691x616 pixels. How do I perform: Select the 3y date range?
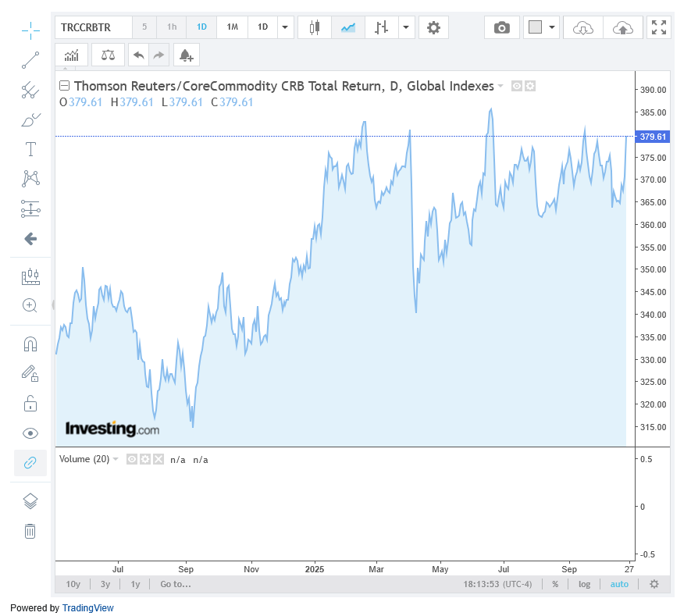pos(105,584)
